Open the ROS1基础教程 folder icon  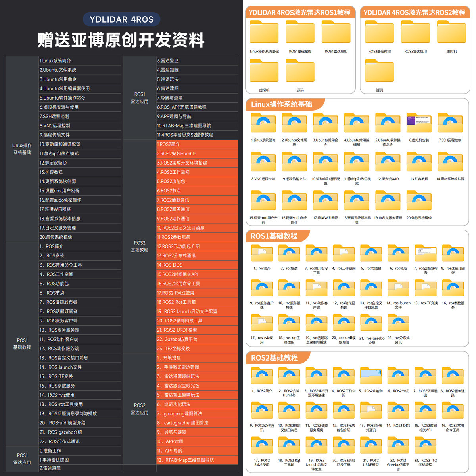tap(300, 32)
